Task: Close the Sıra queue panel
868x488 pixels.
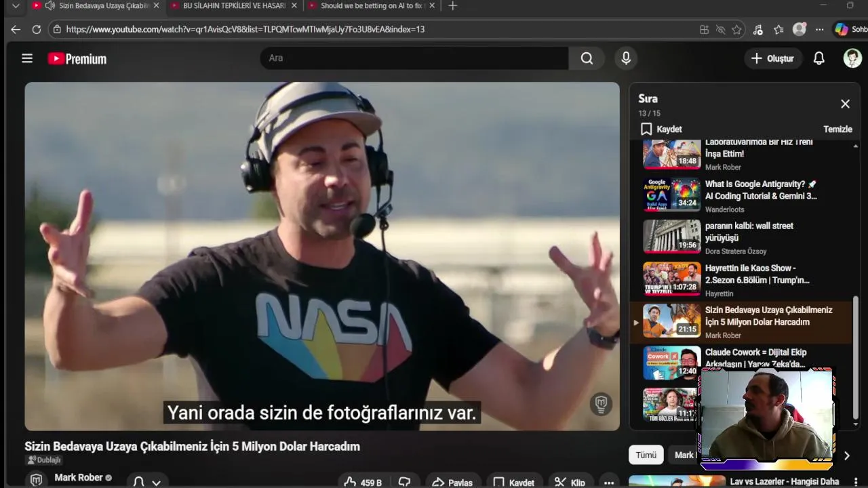Action: pos(845,104)
